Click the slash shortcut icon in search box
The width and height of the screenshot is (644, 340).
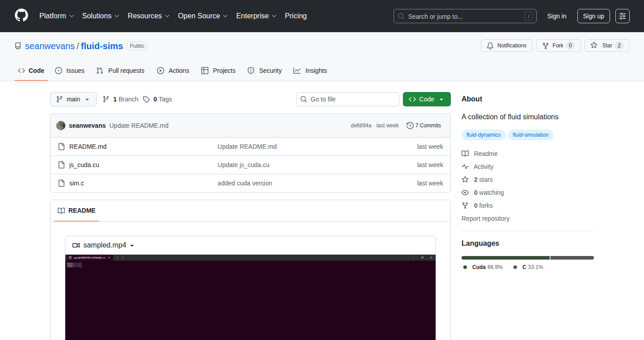529,16
